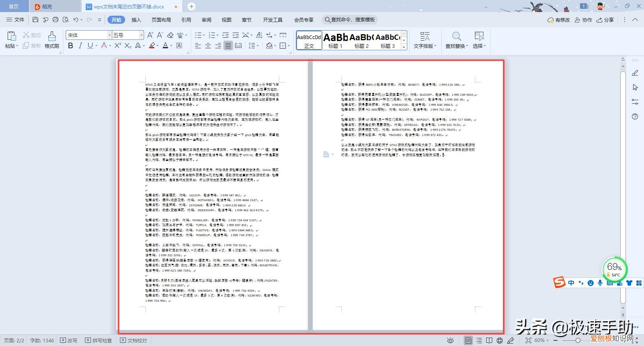
Task: Click the eye-protection mode icon in status bar
Action: [450, 340]
